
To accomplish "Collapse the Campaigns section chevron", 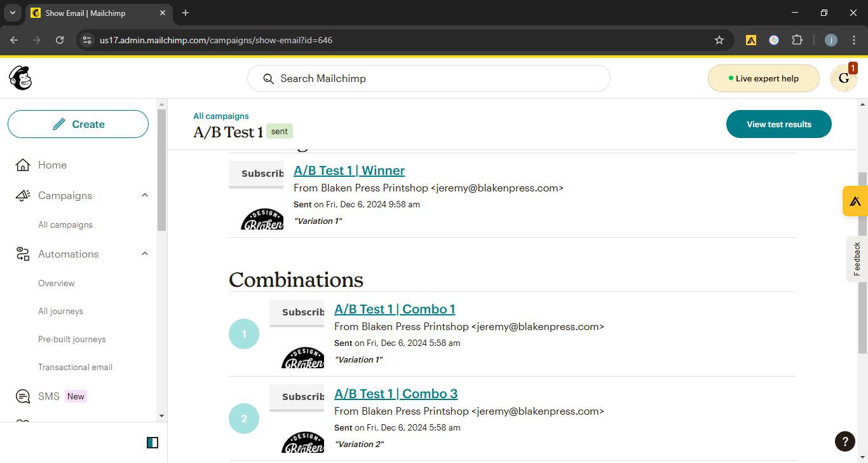I will [145, 195].
